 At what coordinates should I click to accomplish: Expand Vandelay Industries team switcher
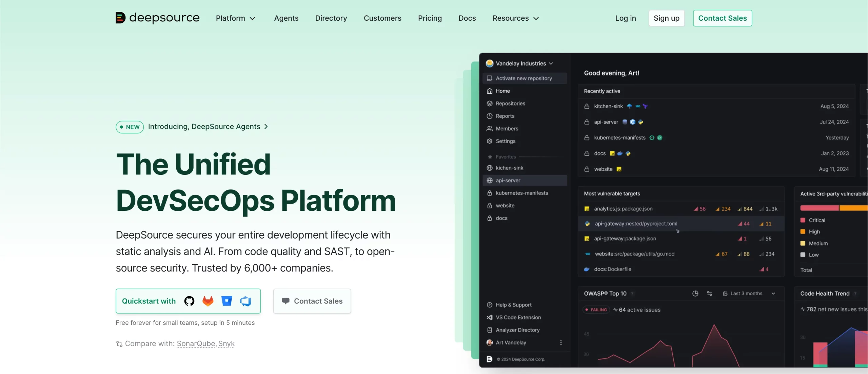click(520, 63)
